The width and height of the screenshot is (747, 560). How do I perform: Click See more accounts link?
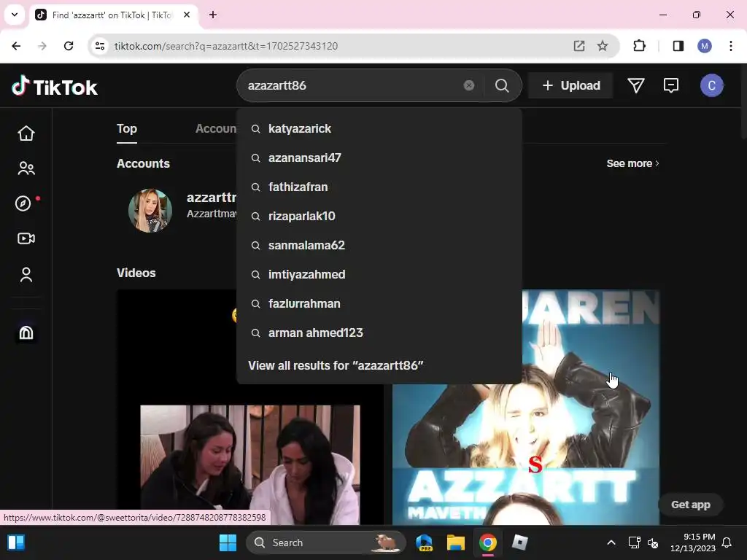(x=632, y=163)
